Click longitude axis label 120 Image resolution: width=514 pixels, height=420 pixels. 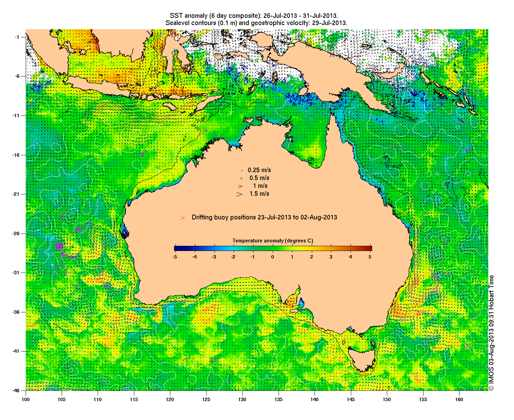(x=170, y=399)
